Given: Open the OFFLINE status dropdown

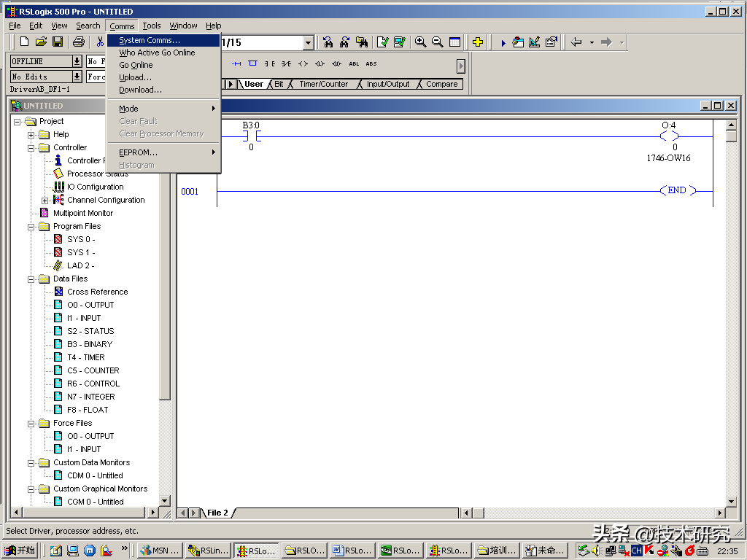Looking at the screenshot, I should (x=77, y=61).
